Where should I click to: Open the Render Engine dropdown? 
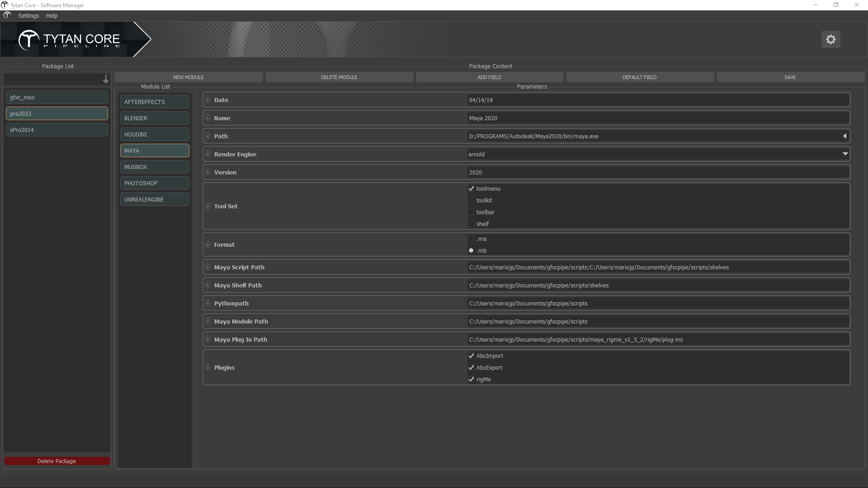coord(844,154)
